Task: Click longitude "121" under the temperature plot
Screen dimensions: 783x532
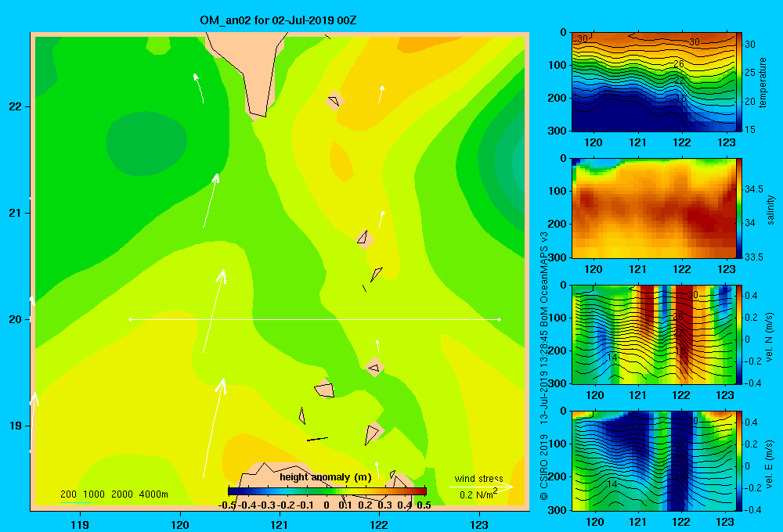Action: pos(637,142)
